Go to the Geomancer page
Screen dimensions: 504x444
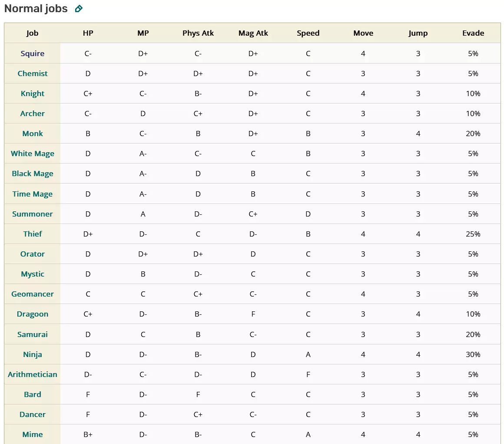click(x=33, y=294)
